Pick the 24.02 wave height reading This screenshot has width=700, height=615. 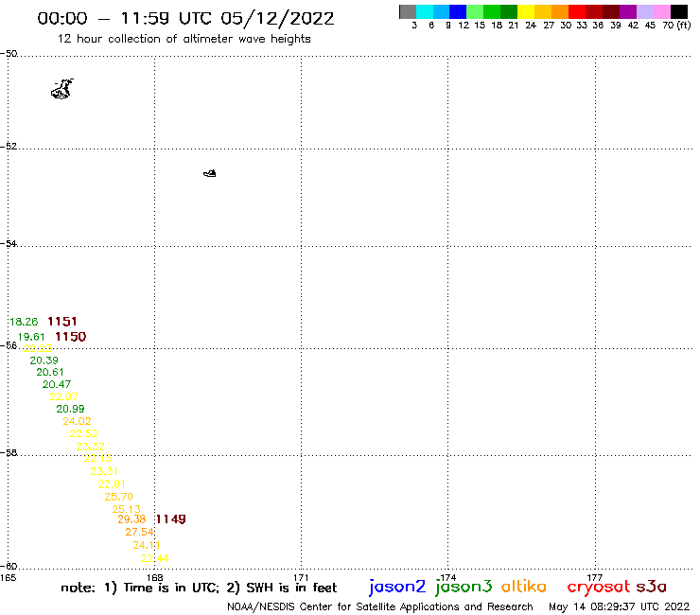point(77,421)
